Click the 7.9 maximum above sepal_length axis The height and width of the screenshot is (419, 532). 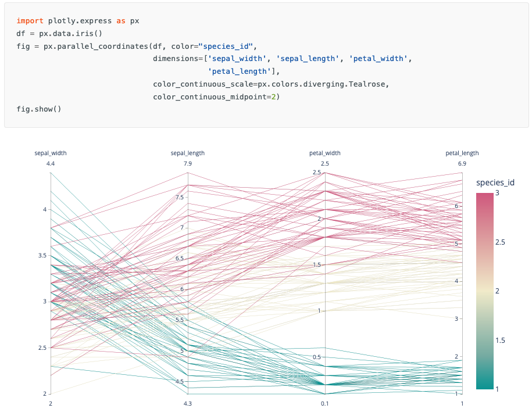187,164
